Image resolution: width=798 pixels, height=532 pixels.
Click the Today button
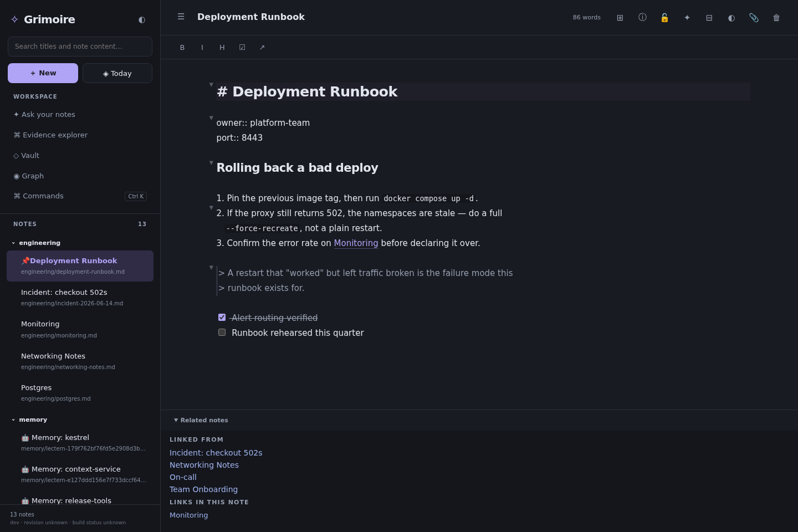click(x=117, y=73)
